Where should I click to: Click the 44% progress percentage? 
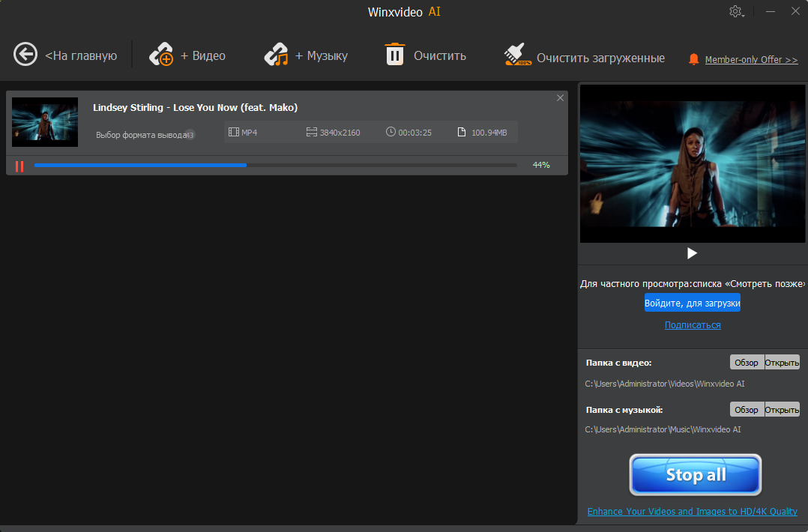(x=541, y=165)
